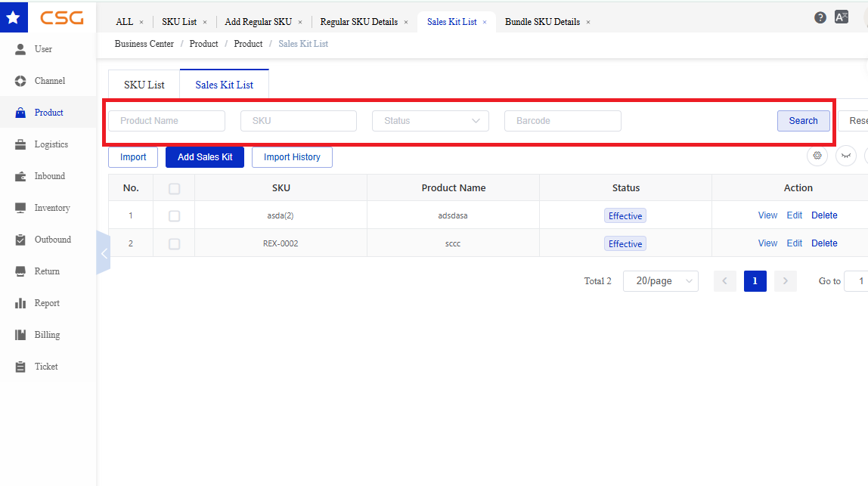Switch to Regular SKU Details tab

(x=358, y=22)
